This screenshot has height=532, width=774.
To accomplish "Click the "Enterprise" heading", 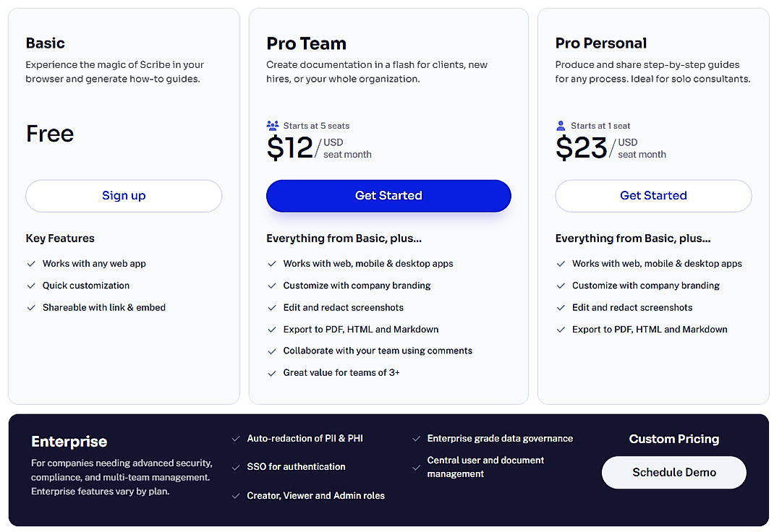I will [x=69, y=441].
